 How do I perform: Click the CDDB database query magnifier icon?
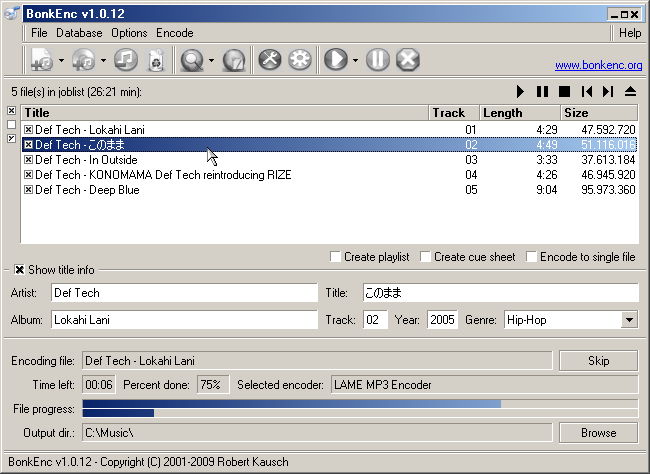click(191, 60)
